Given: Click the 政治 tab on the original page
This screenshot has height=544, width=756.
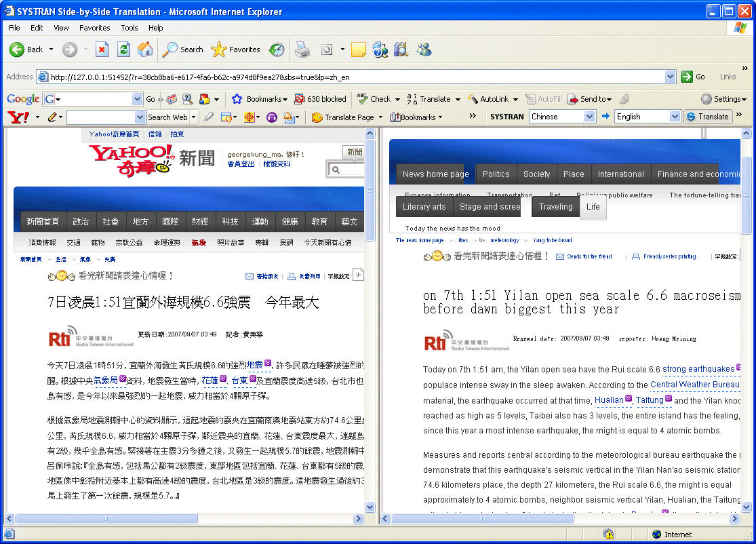Looking at the screenshot, I should click(x=81, y=221).
